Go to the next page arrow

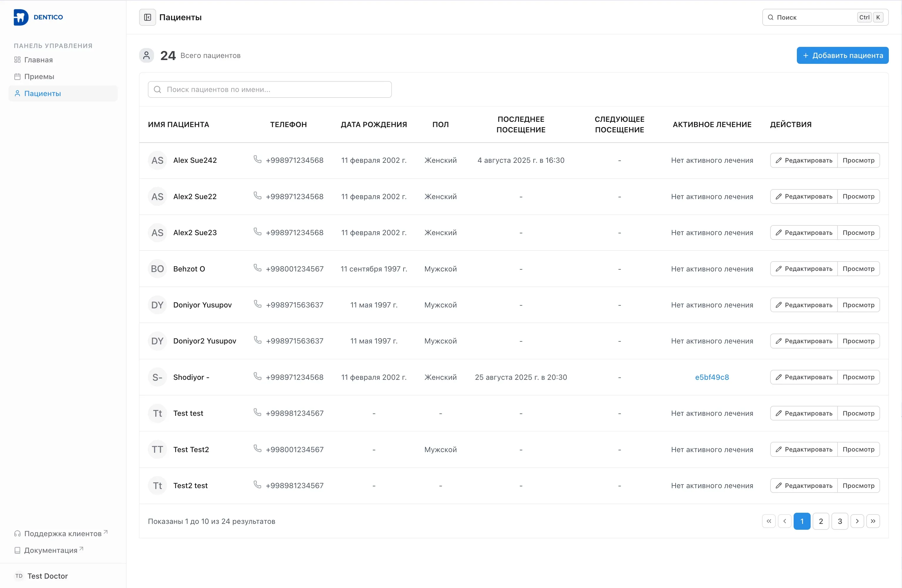pos(857,521)
